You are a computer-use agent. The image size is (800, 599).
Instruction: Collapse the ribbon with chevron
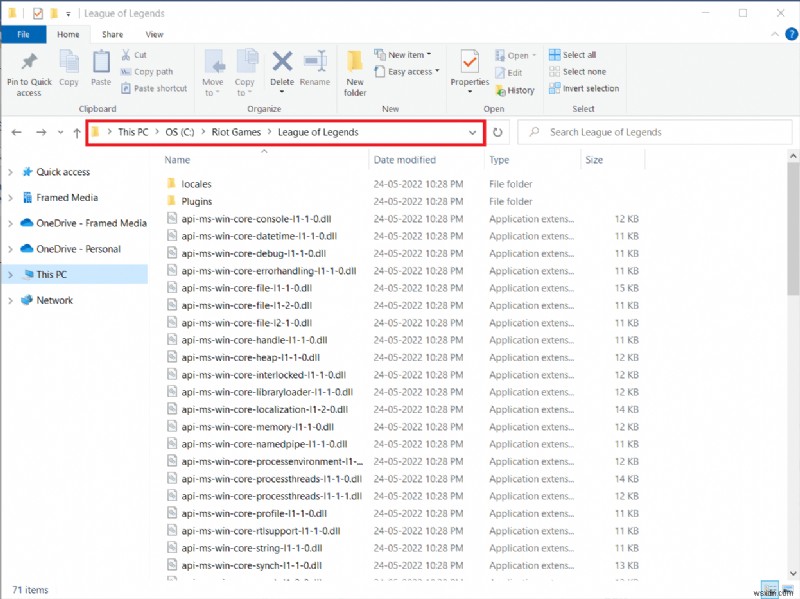point(774,34)
